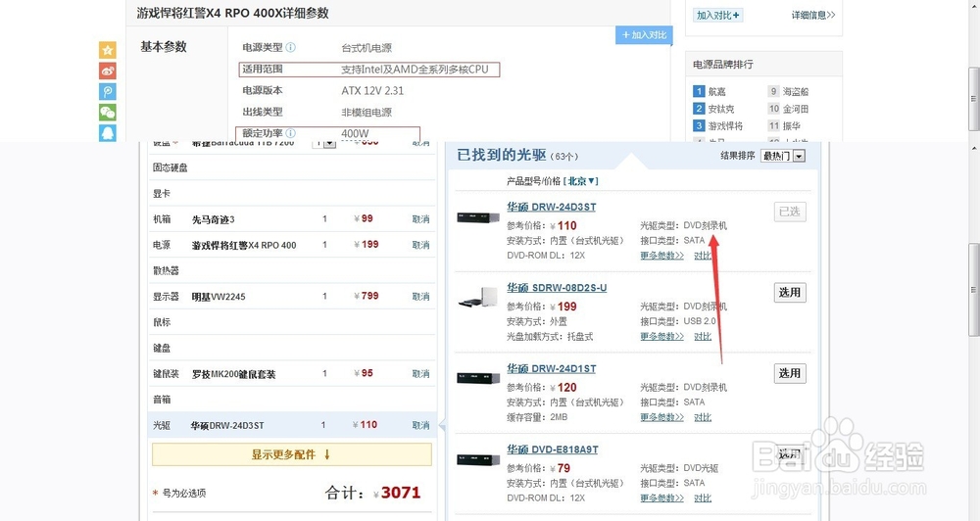This screenshot has height=521, width=980.
Task: Share via the green WeChat icon
Action: coord(108,113)
